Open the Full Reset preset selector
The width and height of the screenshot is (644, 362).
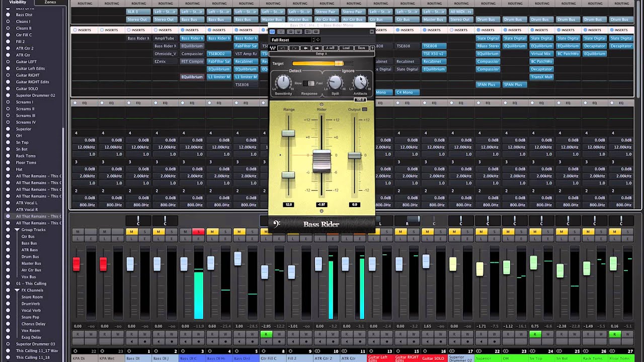click(x=291, y=40)
